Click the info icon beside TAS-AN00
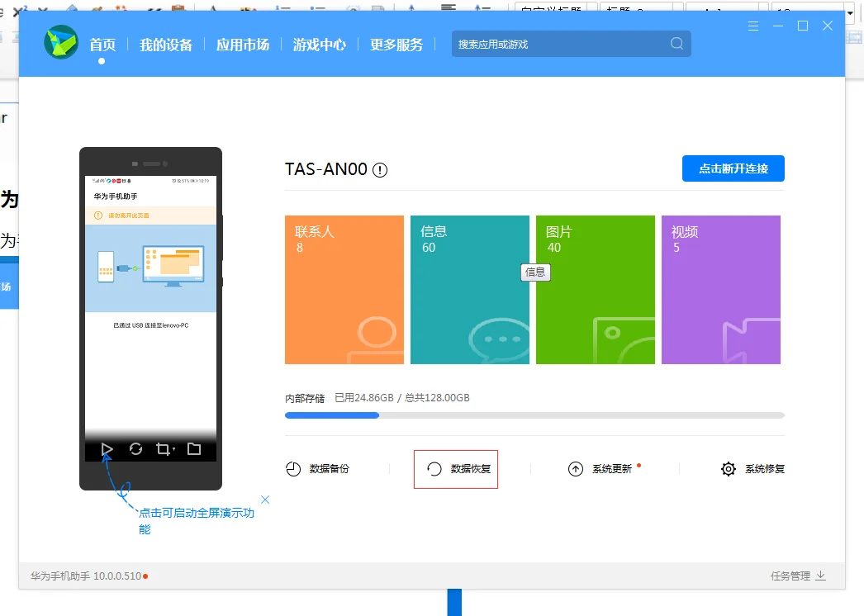Image resolution: width=864 pixels, height=616 pixels. tap(380, 170)
